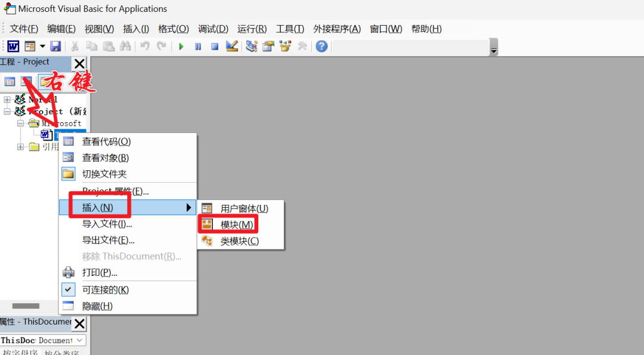Open the 外接程序(A) menu

point(337,29)
